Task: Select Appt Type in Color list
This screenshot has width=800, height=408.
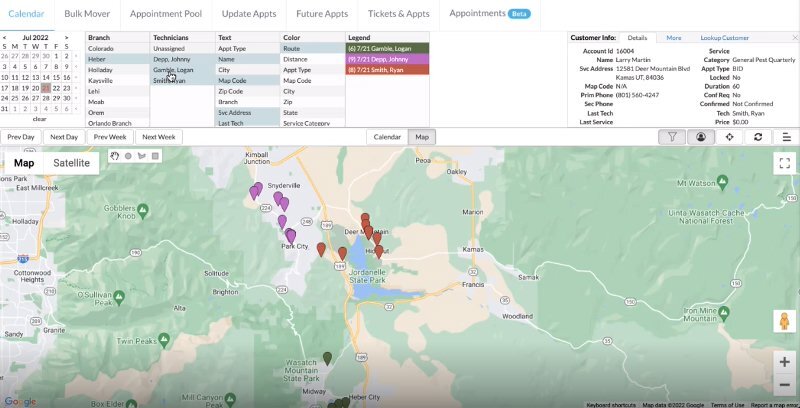Action: (313, 70)
